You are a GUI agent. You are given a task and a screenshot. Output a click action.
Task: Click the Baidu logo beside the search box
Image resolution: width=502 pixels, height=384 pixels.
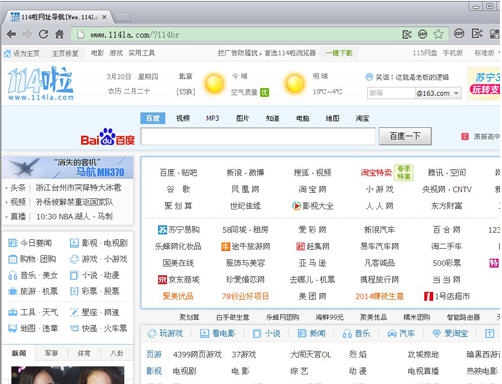point(108,137)
